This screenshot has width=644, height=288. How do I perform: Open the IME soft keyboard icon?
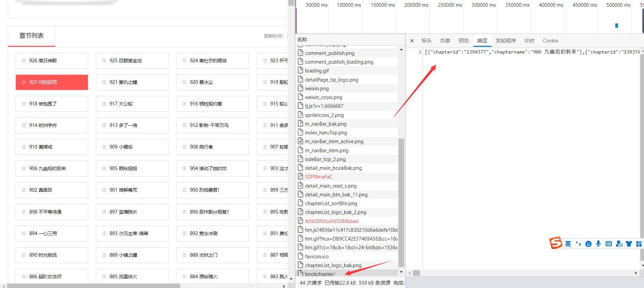pos(609,244)
